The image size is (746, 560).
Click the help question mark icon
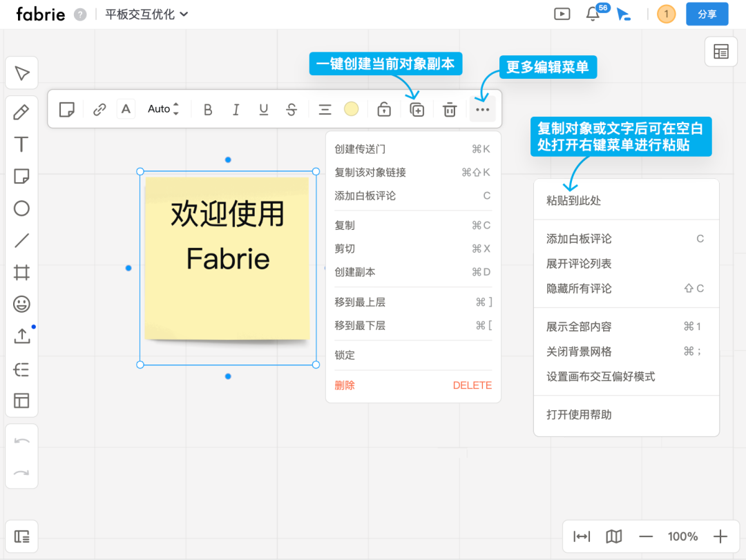pos(80,15)
